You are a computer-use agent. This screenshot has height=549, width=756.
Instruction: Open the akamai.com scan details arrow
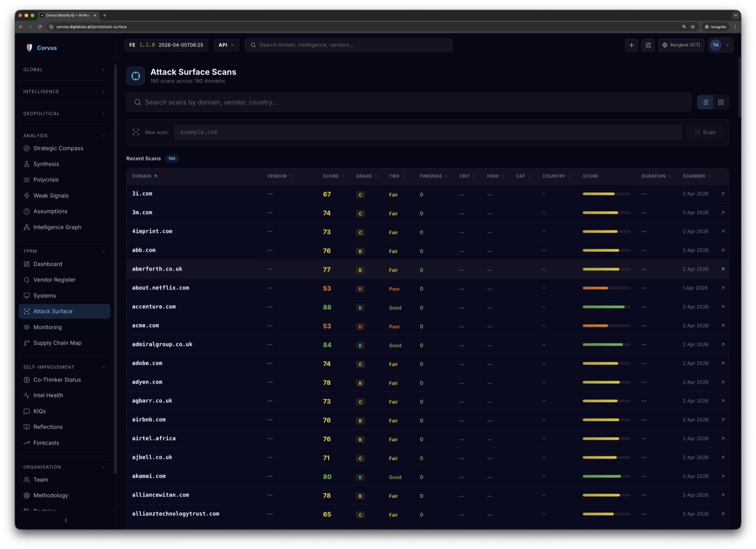point(723,476)
